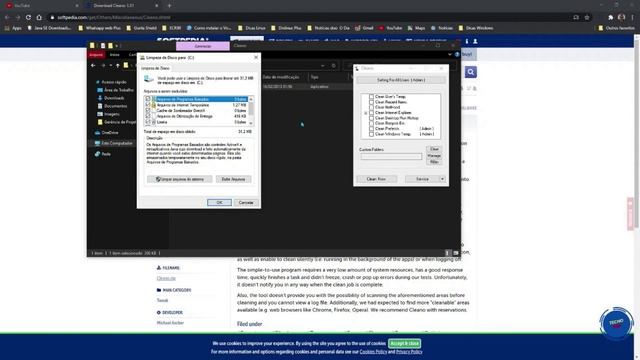The height and width of the screenshot is (360, 640).
Task: Open the Apps bookmark shortcut
Action: click(13, 28)
